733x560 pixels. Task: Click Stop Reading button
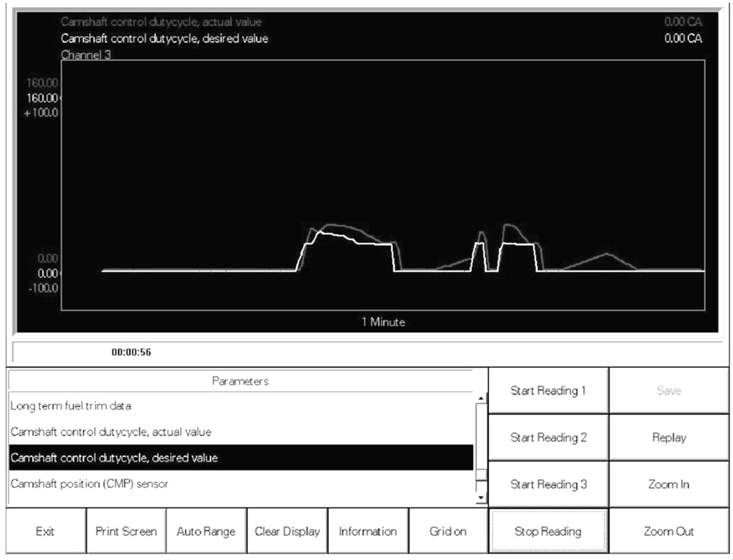548,531
